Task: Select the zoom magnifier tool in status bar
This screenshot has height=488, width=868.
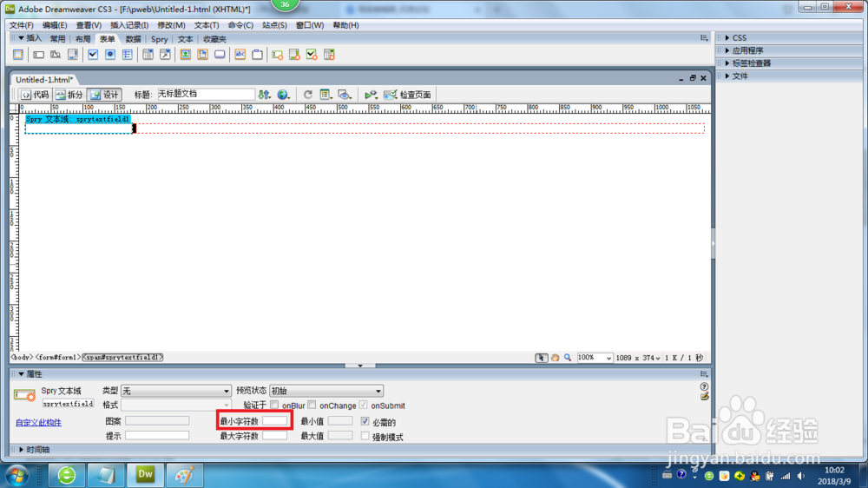Action: pyautogui.click(x=568, y=358)
